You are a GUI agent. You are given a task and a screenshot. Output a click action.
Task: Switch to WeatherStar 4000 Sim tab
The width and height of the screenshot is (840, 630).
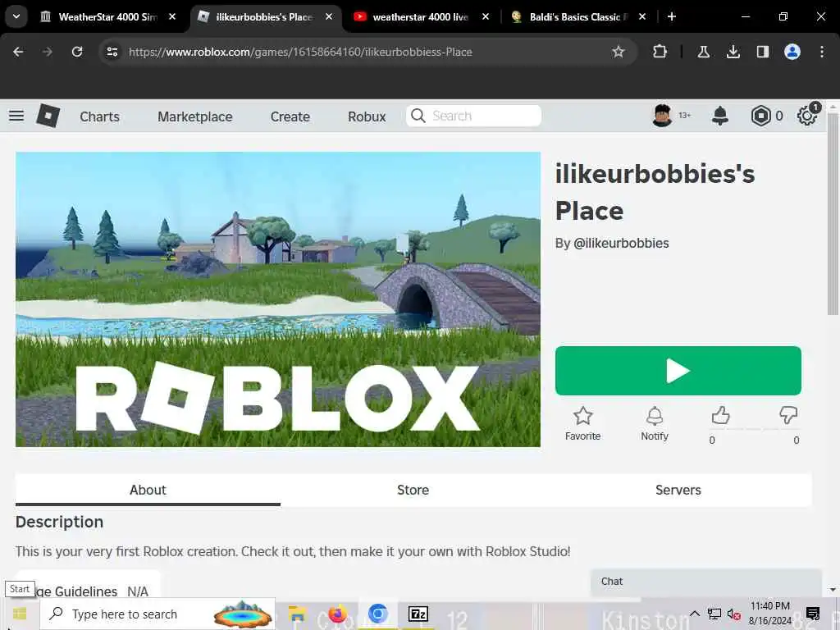108,17
